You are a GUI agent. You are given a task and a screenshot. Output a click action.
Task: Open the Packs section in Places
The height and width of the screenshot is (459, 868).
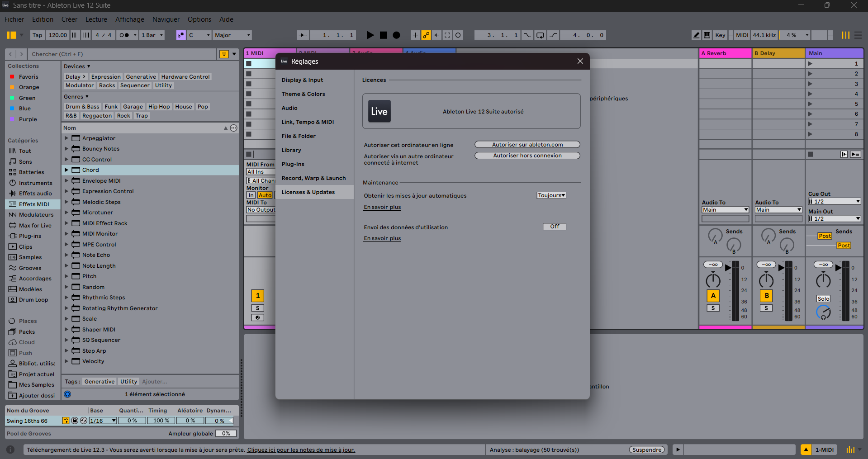[x=26, y=331]
